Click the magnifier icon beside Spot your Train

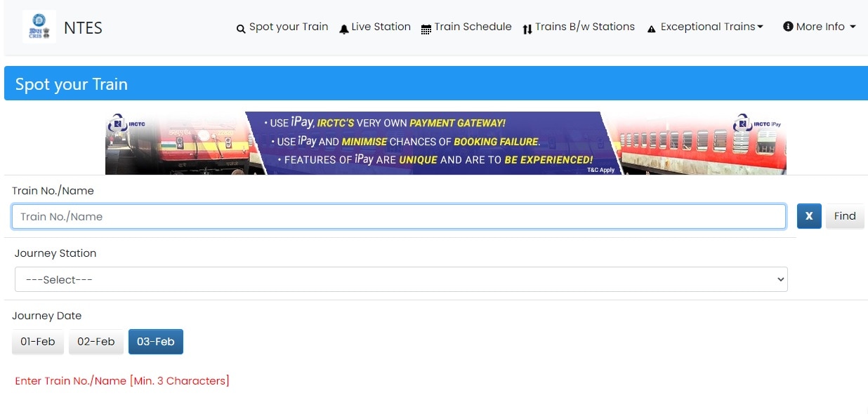pyautogui.click(x=241, y=29)
